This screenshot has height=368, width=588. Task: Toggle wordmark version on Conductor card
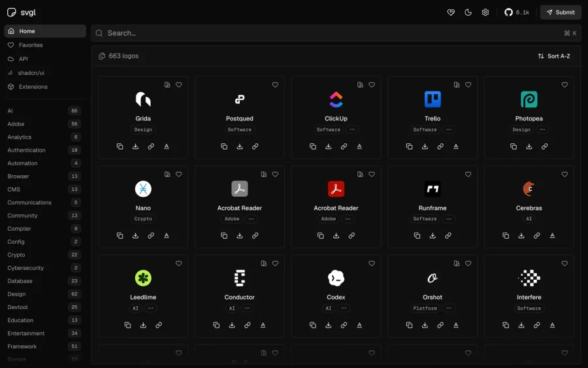264,263
